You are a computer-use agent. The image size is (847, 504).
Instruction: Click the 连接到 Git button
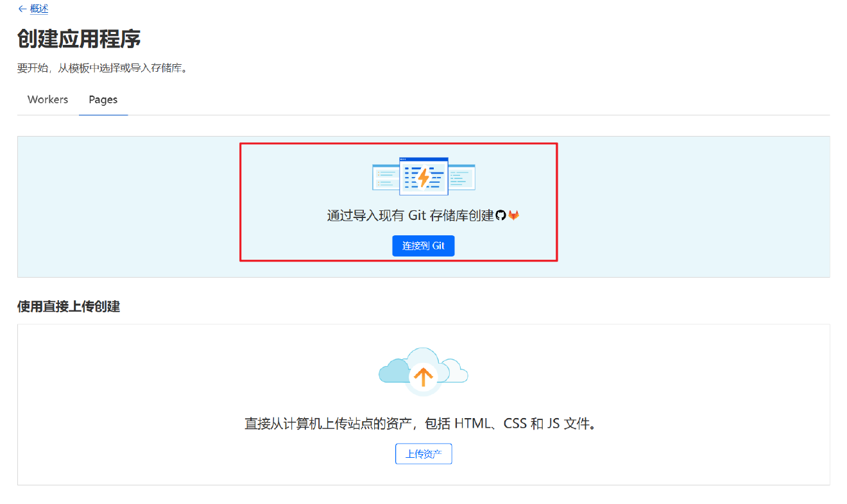(424, 246)
